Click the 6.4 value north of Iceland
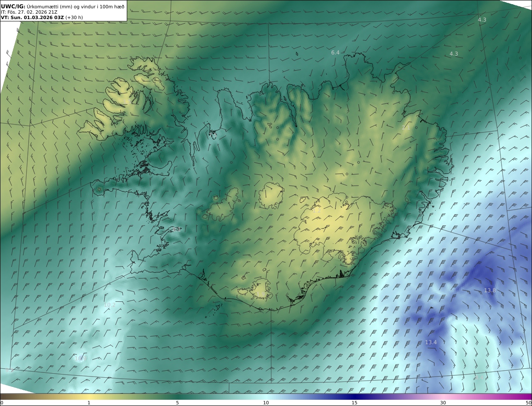Image resolution: width=532 pixels, height=406 pixels. coord(335,53)
